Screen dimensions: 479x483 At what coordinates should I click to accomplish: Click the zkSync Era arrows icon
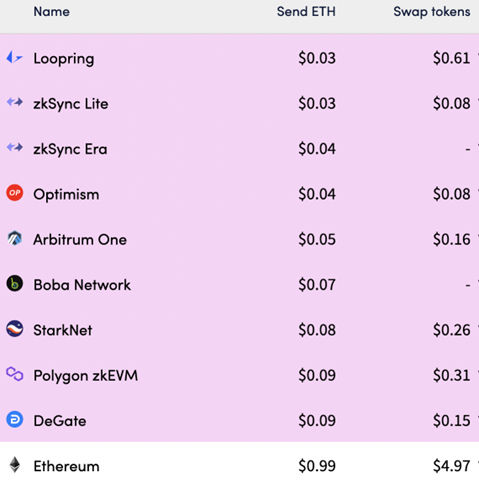(15, 147)
